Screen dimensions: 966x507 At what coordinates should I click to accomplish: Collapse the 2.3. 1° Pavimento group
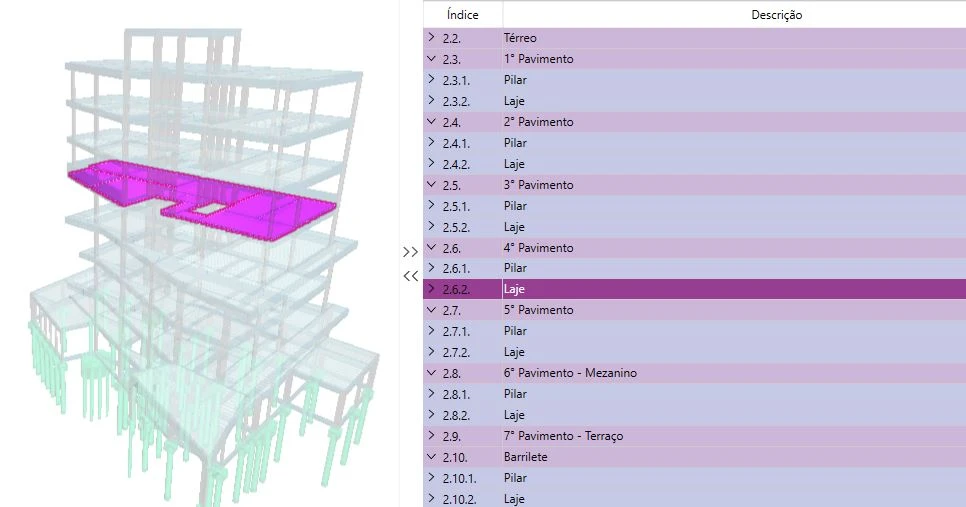(431, 59)
